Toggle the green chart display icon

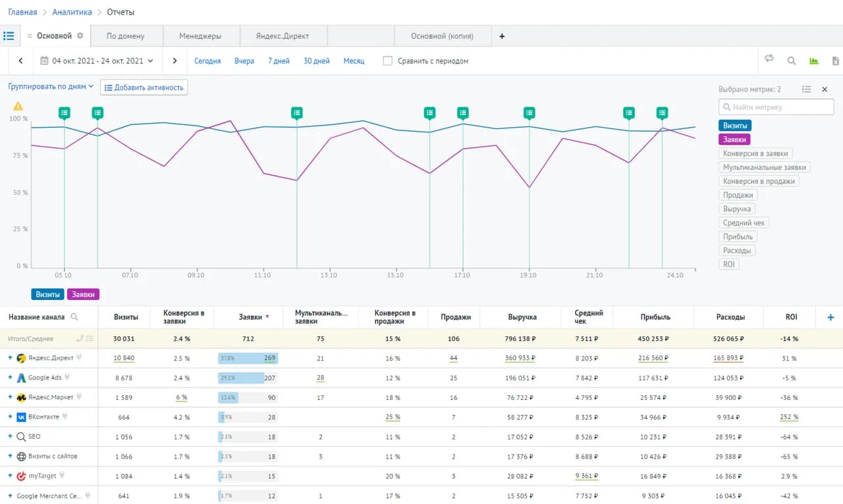[814, 61]
